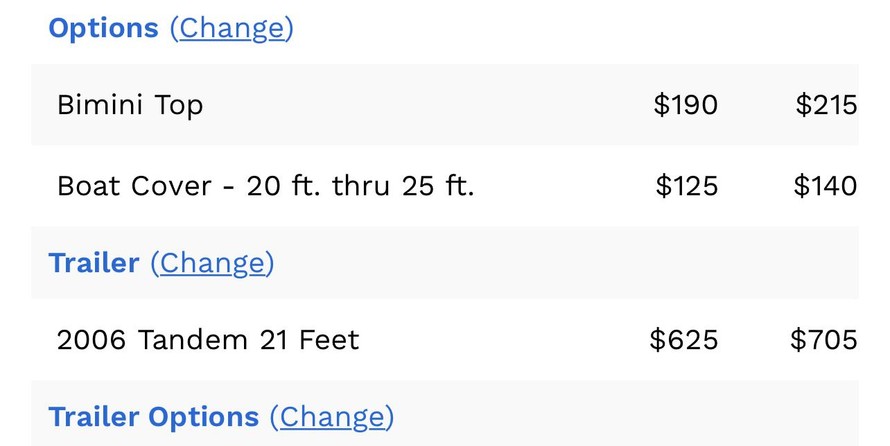
Task: Click the $705 trailer price
Action: click(x=824, y=340)
